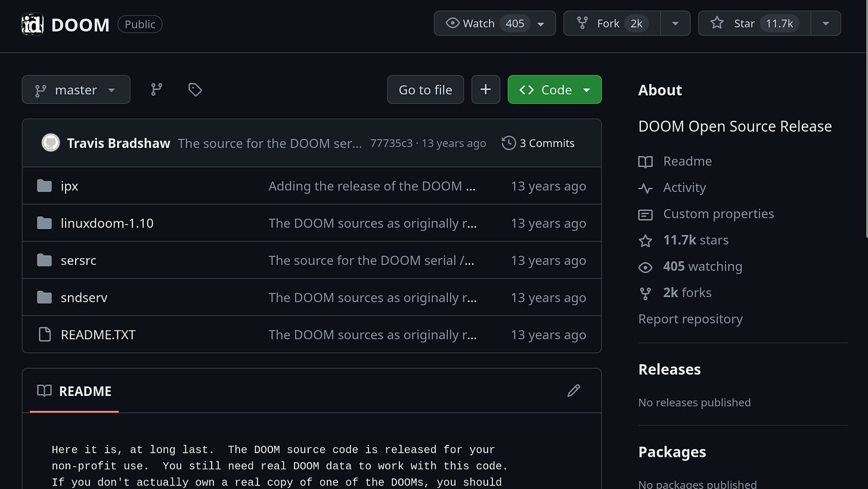Open the Travis Bradshaw author link
The height and width of the screenshot is (489, 868).
(x=119, y=143)
